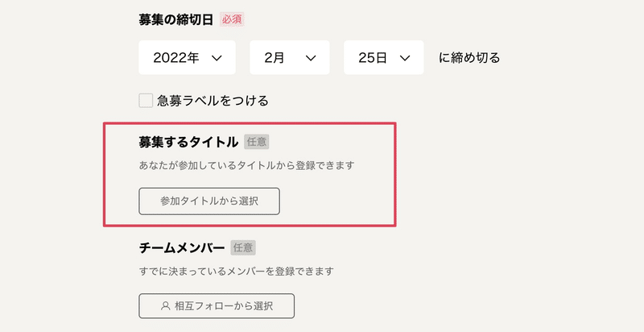Click the person icon in 相互フォロー button
The width and height of the screenshot is (644, 332).
coord(166,305)
